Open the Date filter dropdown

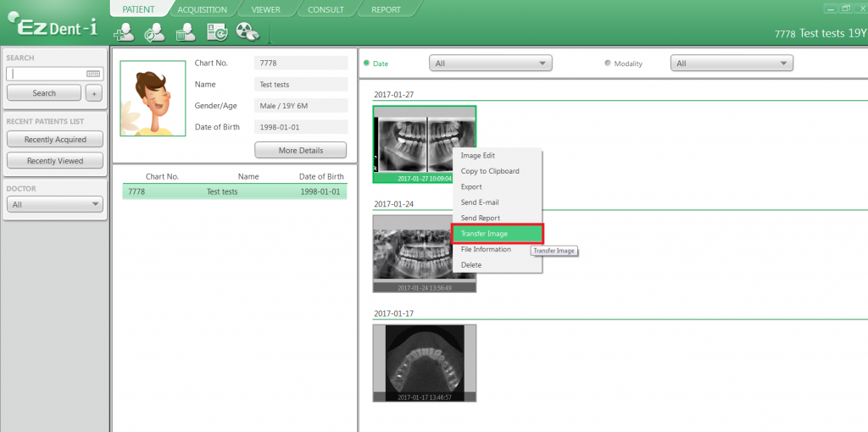pos(491,64)
